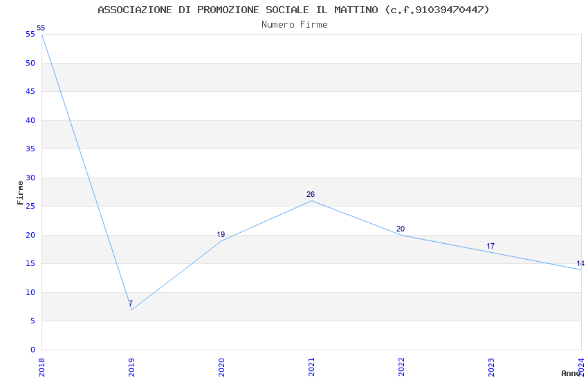
Task: Click the 2019 x-axis tick label
Action: 131,368
